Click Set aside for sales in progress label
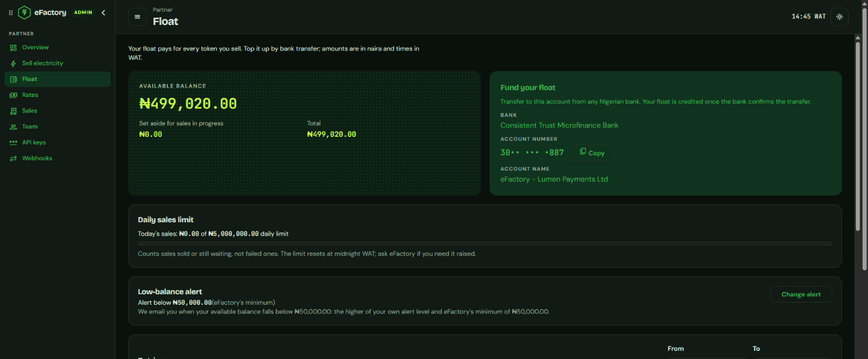 (181, 123)
